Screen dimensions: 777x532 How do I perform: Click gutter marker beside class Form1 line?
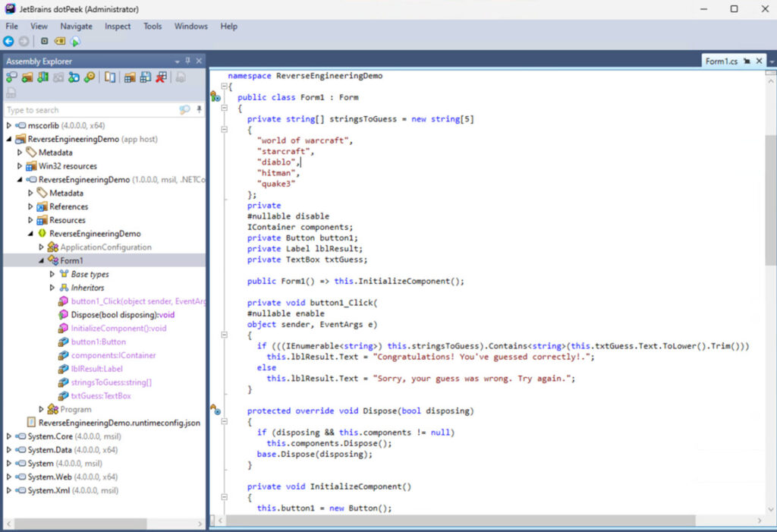215,96
